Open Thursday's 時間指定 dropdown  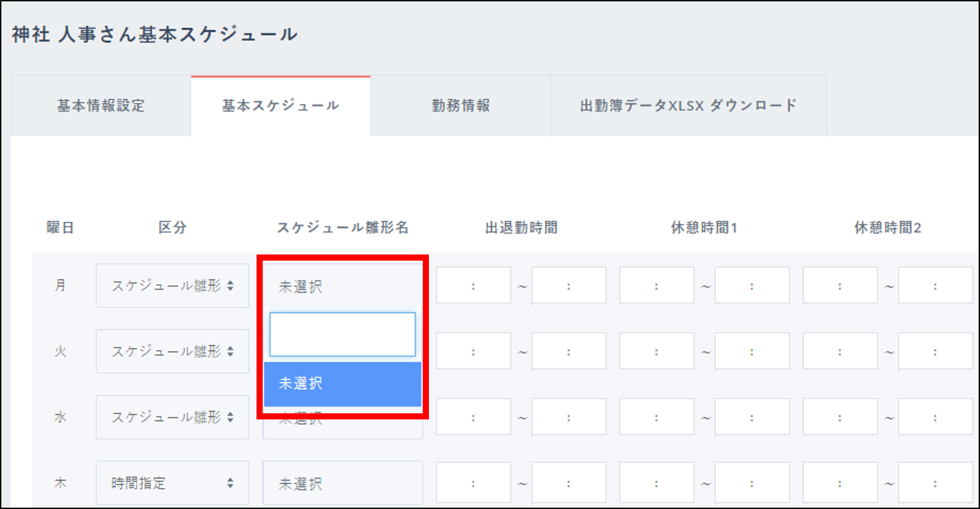[172, 483]
